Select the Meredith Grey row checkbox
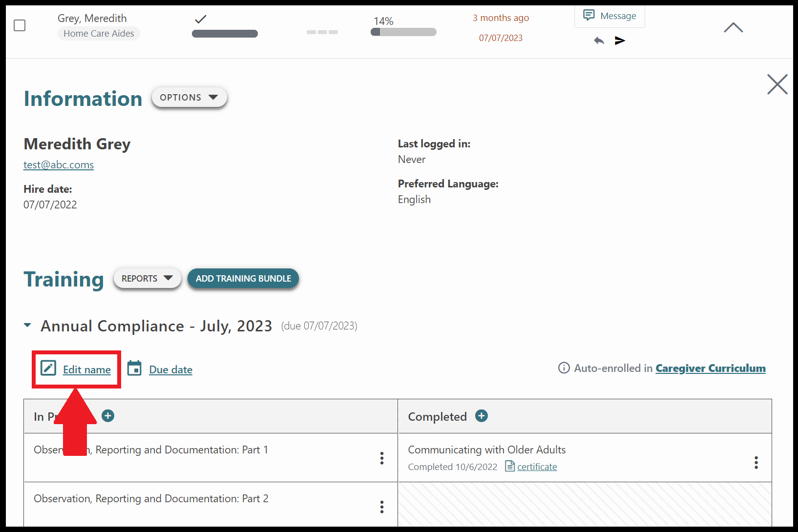This screenshot has width=798, height=532. (x=20, y=25)
